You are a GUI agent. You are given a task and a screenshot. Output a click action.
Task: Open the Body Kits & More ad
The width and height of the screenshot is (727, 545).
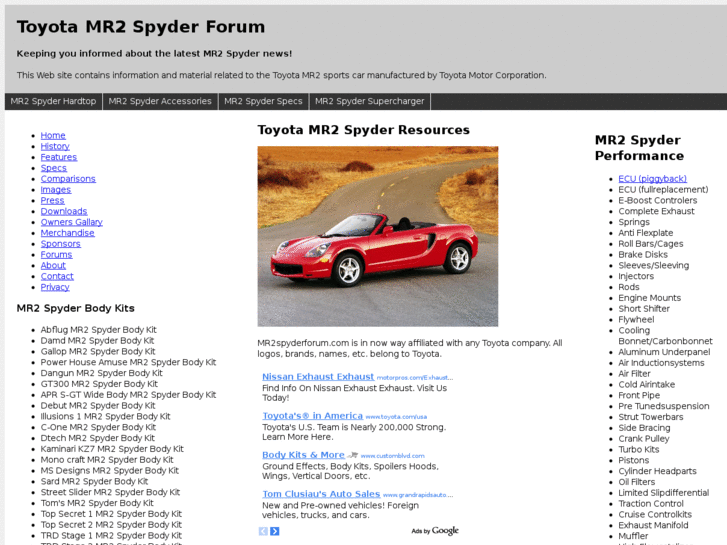click(303, 455)
